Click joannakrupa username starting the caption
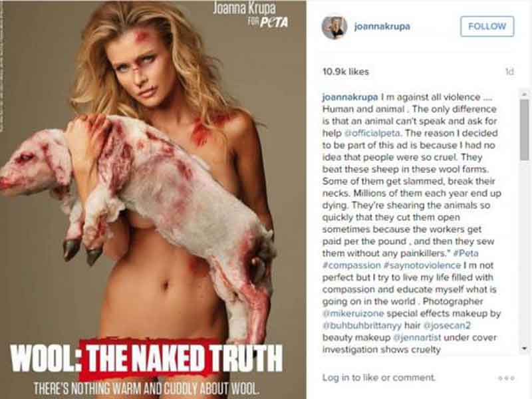 pyautogui.click(x=350, y=97)
